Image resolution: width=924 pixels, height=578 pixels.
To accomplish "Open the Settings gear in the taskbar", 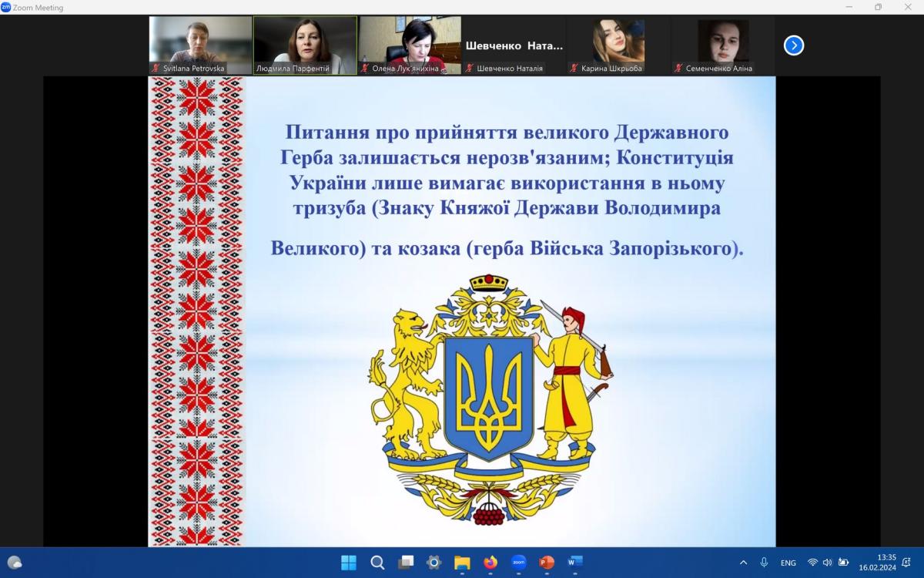I will pos(434,562).
